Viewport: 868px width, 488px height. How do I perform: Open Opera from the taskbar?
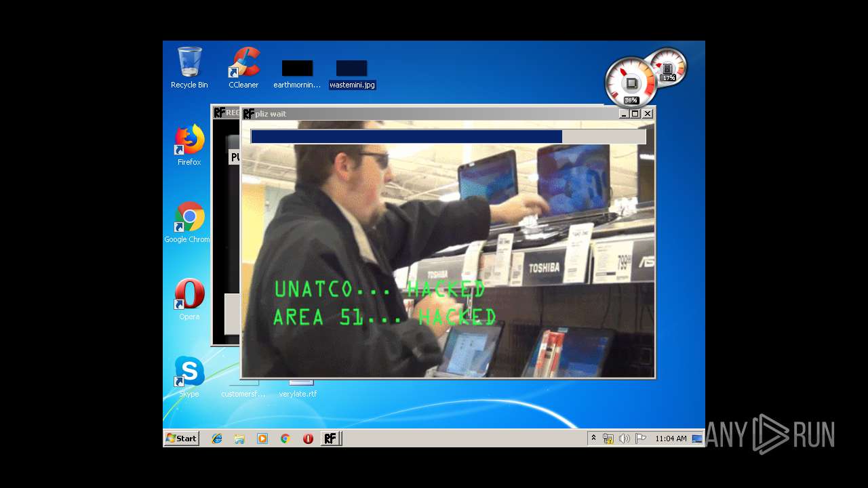point(308,439)
